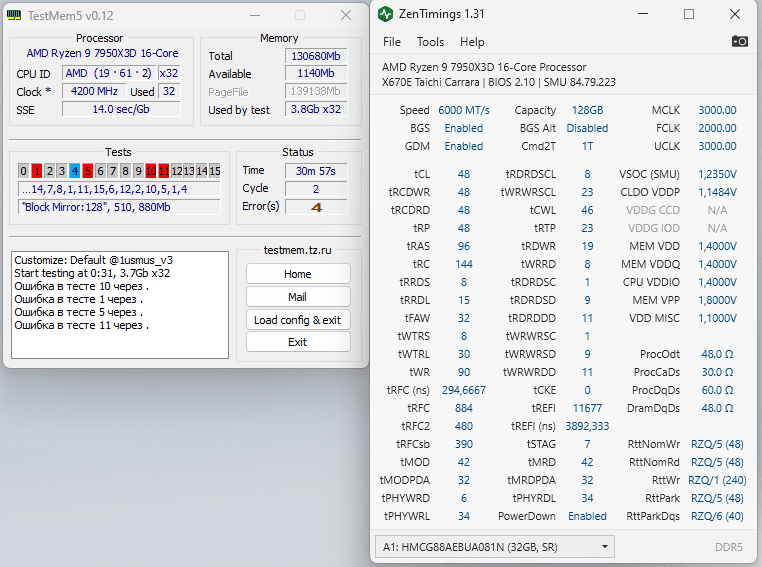This screenshot has height=567, width=762.
Task: Select red test box 5
Action: click(87, 171)
